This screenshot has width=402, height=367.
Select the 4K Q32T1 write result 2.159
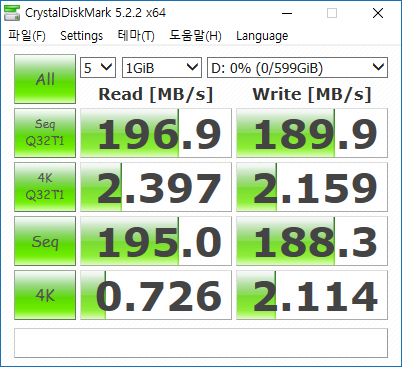tap(312, 187)
